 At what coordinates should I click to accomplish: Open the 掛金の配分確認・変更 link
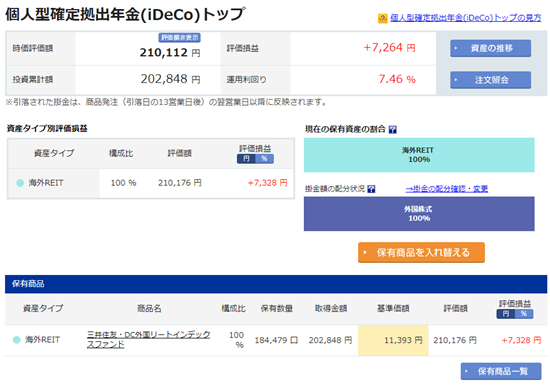click(447, 189)
